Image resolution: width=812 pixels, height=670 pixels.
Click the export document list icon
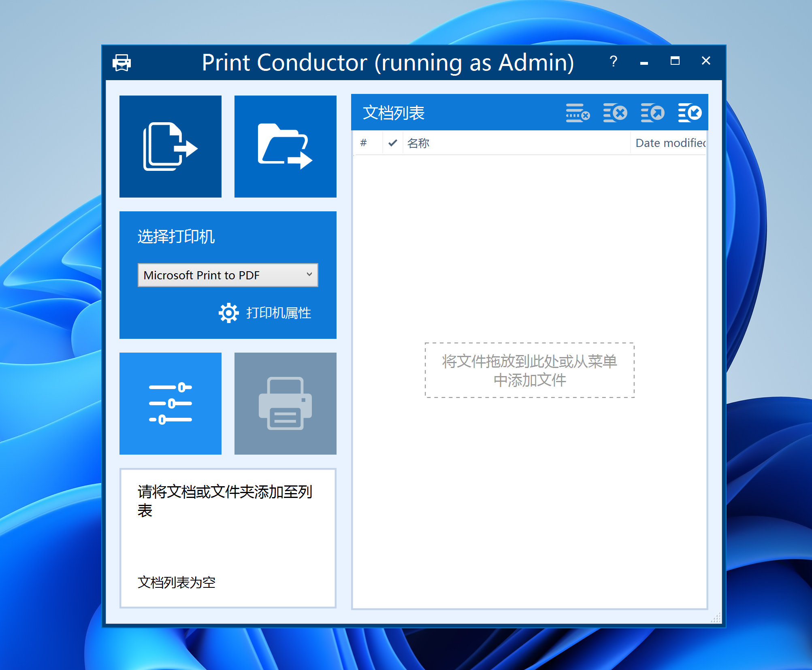click(652, 113)
